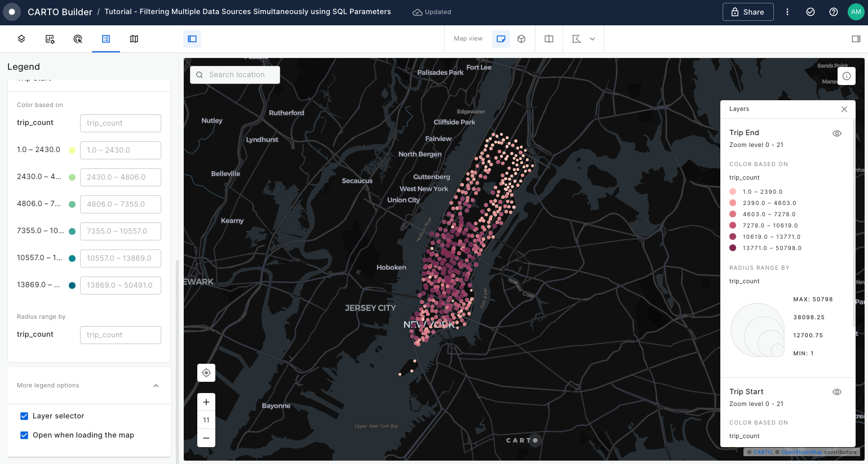Open the three-dot more options menu

[787, 12]
